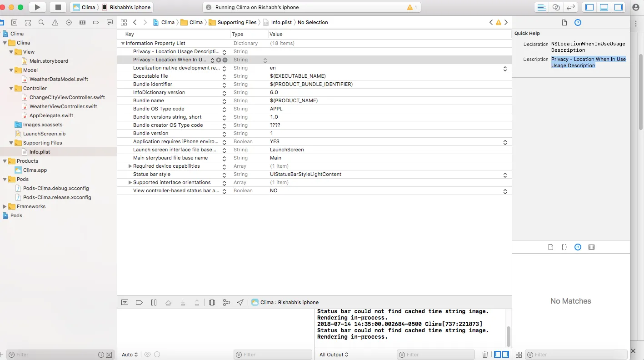The height and width of the screenshot is (360, 644).
Task: Open Debug Memory Graph
Action: (x=226, y=302)
